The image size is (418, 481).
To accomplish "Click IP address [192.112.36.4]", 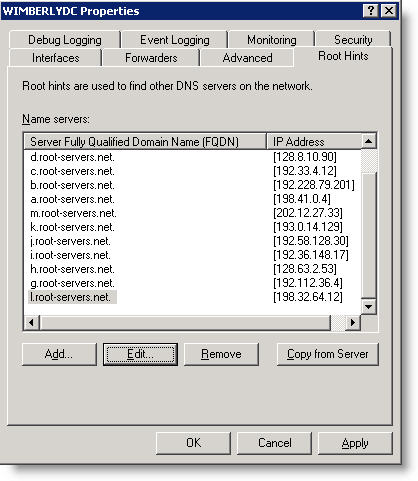I will pos(308,283).
